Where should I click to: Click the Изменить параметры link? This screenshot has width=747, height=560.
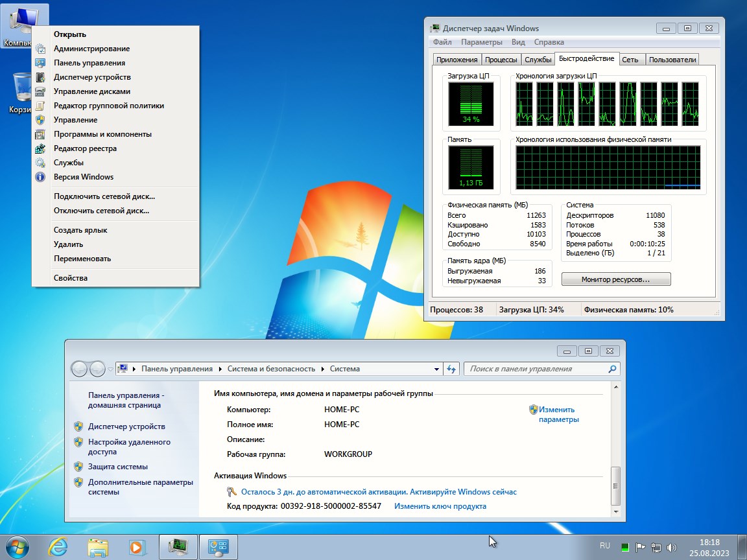click(x=558, y=414)
